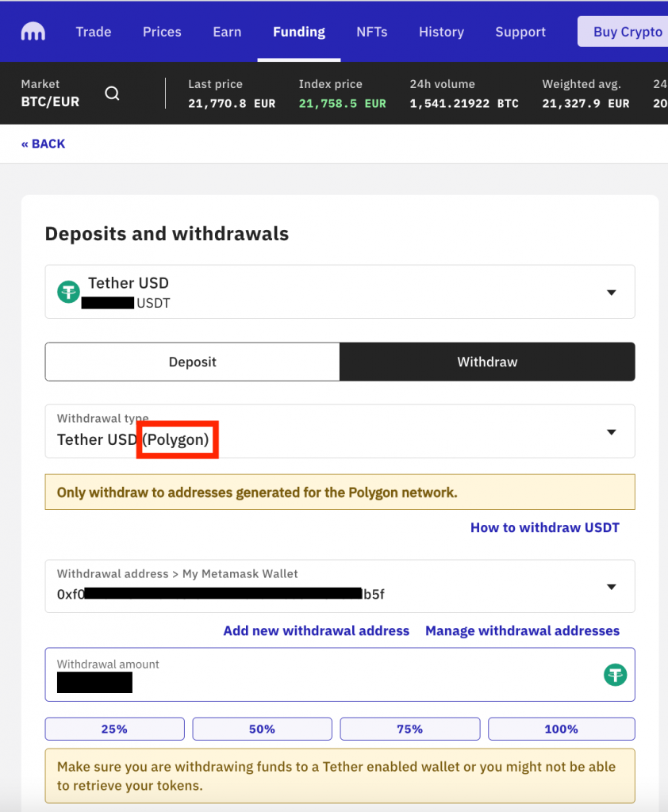The width and height of the screenshot is (668, 812).
Task: Go to the Prices page
Action: click(162, 32)
